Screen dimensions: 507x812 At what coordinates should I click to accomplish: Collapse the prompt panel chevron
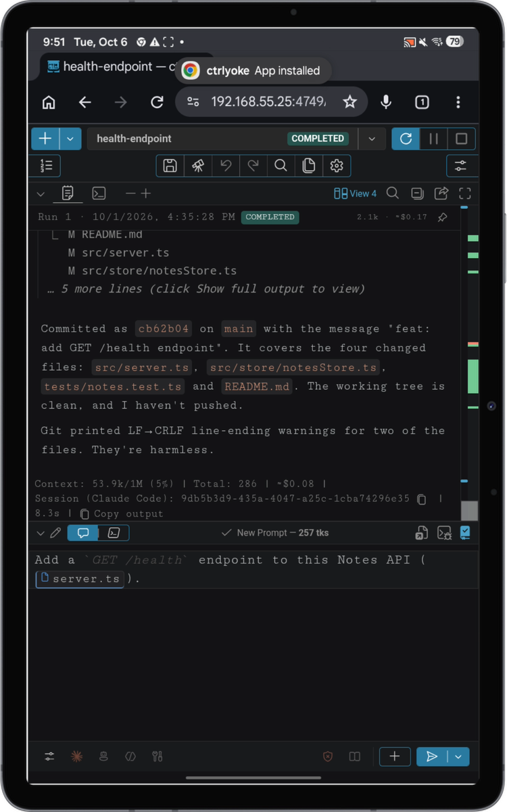(x=41, y=533)
